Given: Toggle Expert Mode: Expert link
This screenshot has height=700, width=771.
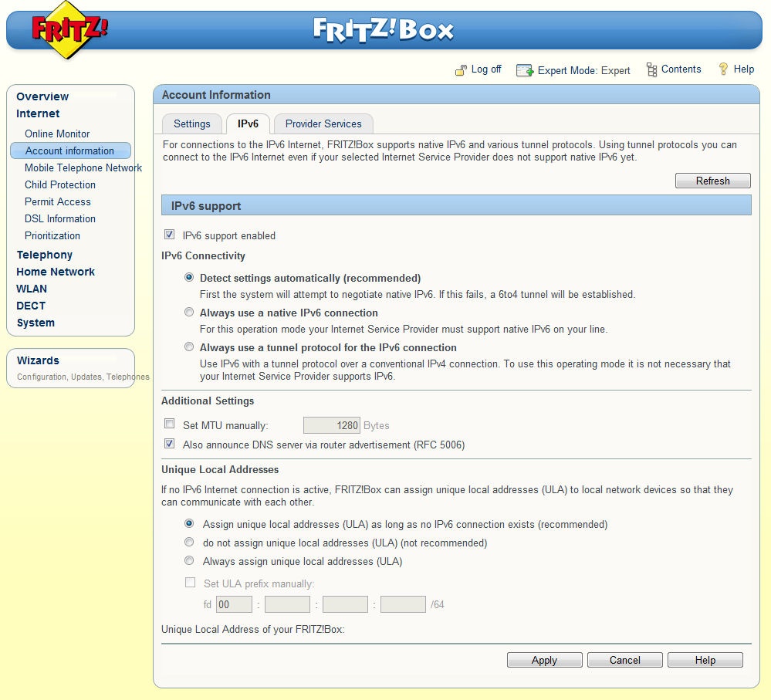Looking at the screenshot, I should (583, 70).
